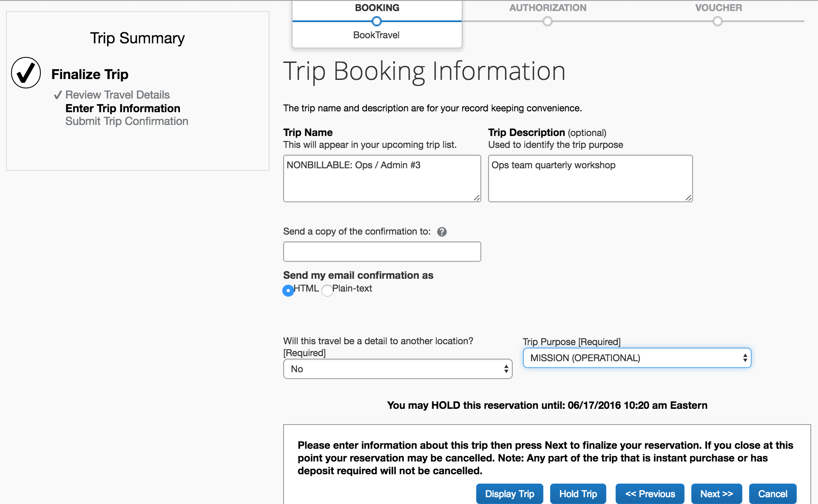
Task: Switch to the Voucher tab
Action: pyautogui.click(x=718, y=8)
